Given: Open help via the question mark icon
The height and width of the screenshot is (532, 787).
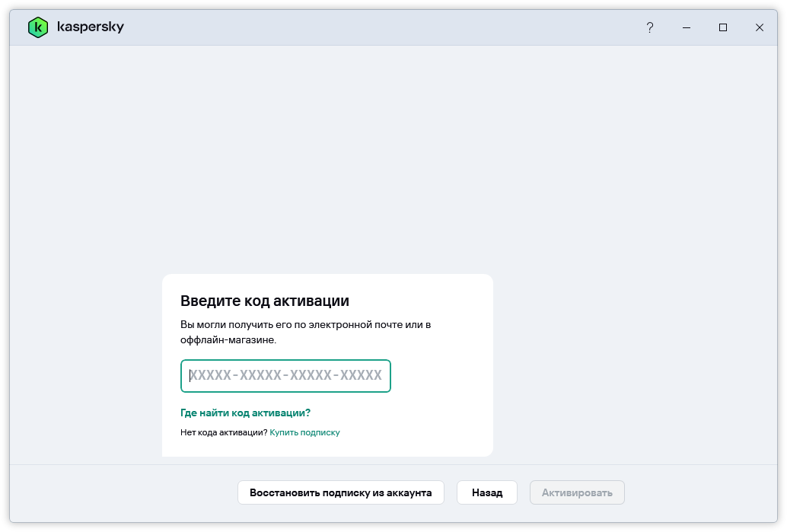Looking at the screenshot, I should coord(649,27).
